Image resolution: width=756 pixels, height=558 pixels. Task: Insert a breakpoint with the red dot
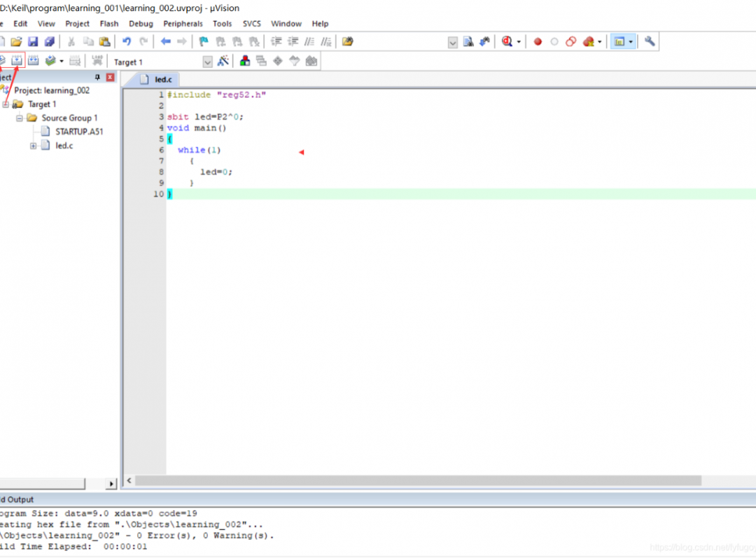coord(538,42)
